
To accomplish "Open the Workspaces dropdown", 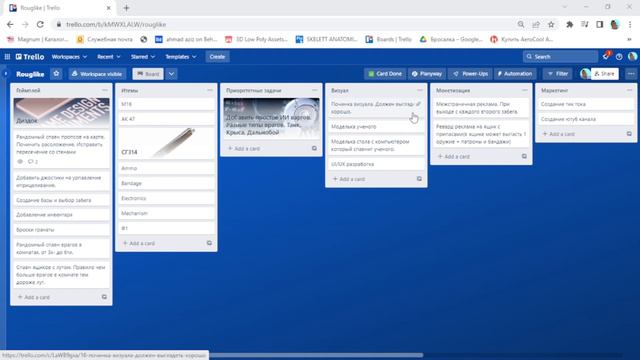I will pyautogui.click(x=69, y=57).
